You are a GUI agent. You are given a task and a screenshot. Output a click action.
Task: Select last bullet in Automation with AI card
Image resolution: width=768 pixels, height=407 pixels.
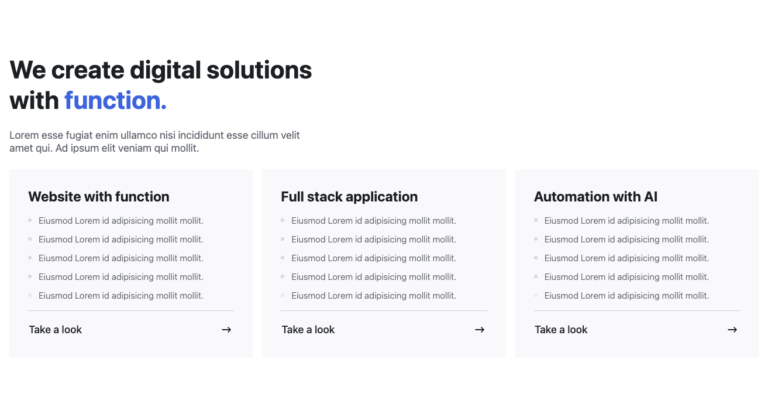626,296
